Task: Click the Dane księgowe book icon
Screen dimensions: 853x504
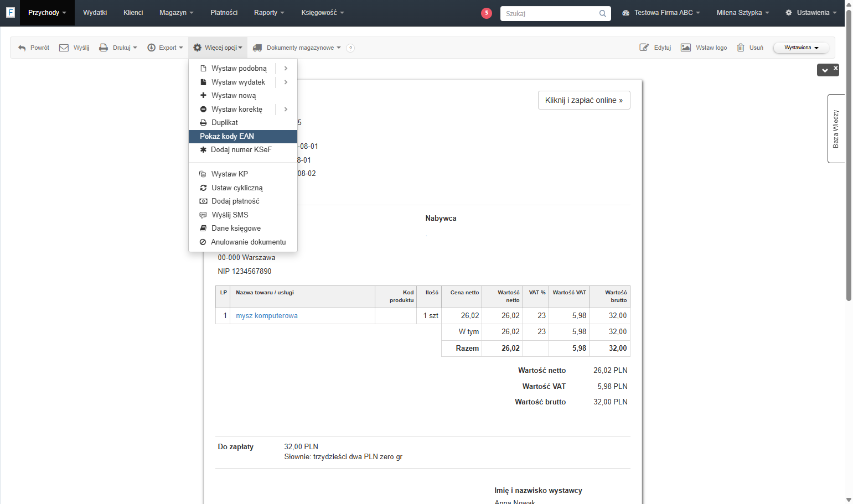Action: (203, 228)
